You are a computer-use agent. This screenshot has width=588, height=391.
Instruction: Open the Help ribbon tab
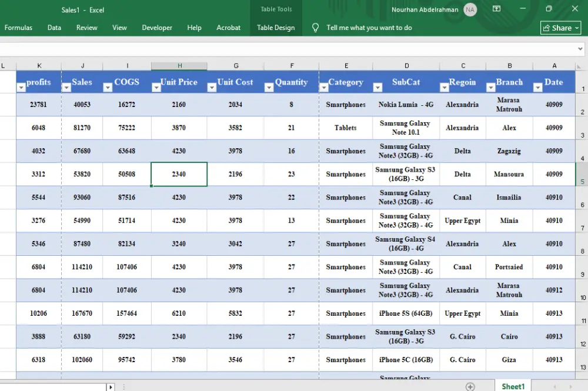[x=194, y=28]
